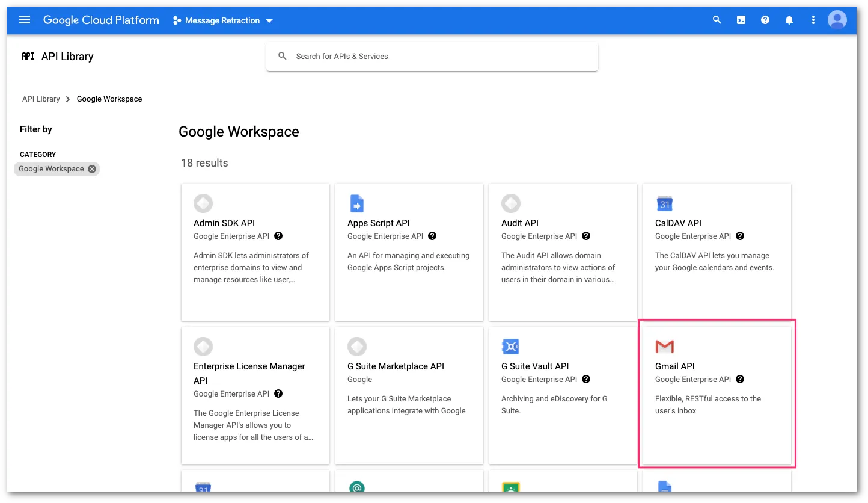Click the G Suite Vault API icon

tap(510, 347)
